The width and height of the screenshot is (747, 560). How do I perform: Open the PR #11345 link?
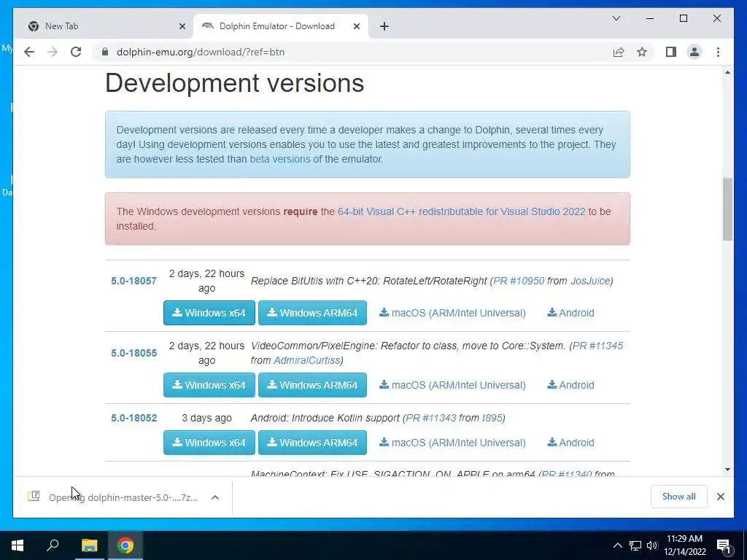point(597,346)
